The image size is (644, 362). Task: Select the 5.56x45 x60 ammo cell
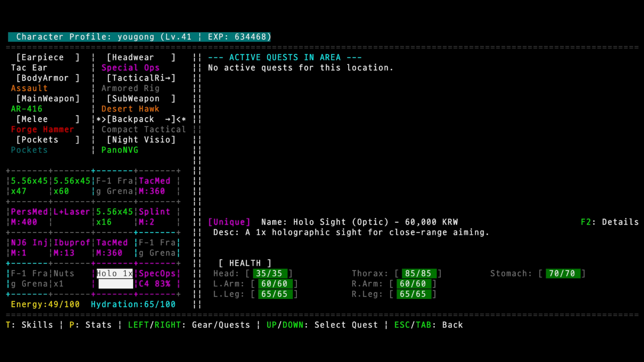72,186
